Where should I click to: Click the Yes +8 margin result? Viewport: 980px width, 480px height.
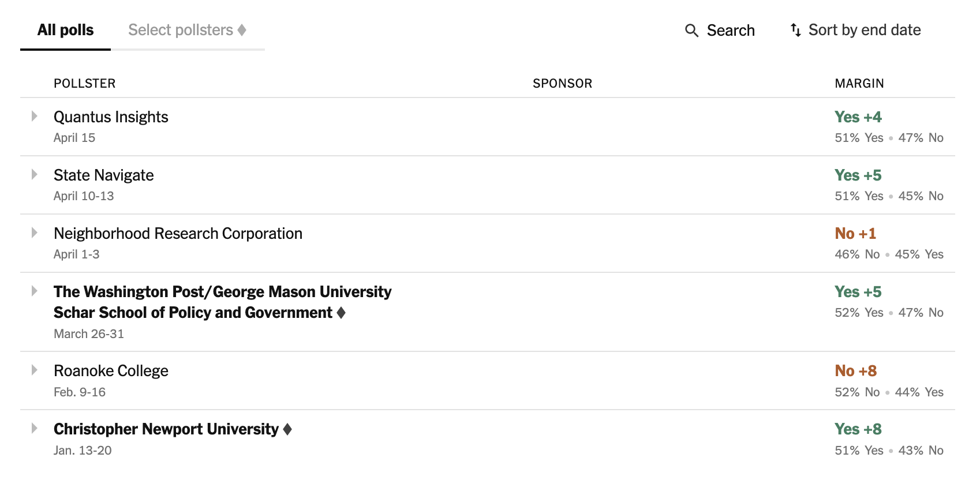(x=858, y=429)
